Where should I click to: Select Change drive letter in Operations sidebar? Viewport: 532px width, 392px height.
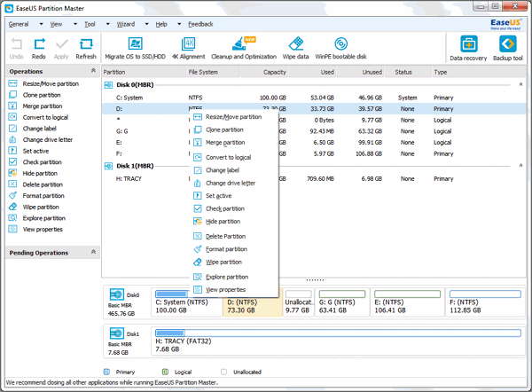click(48, 140)
